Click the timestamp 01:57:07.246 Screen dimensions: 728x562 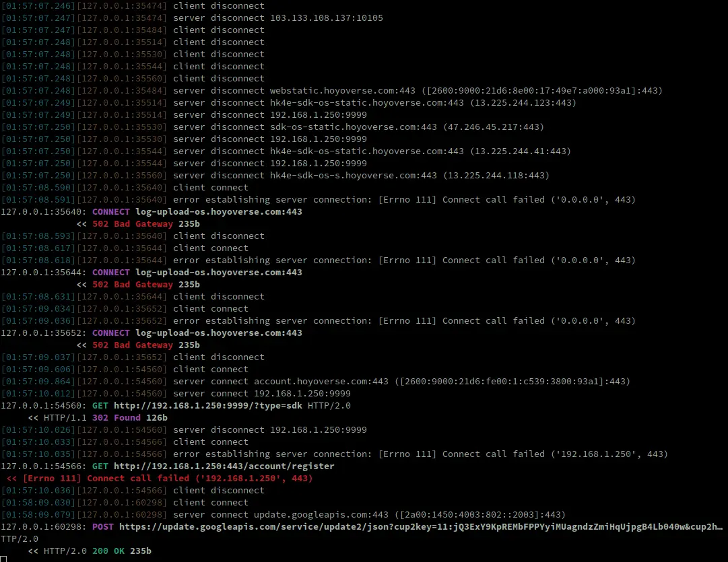pos(38,5)
